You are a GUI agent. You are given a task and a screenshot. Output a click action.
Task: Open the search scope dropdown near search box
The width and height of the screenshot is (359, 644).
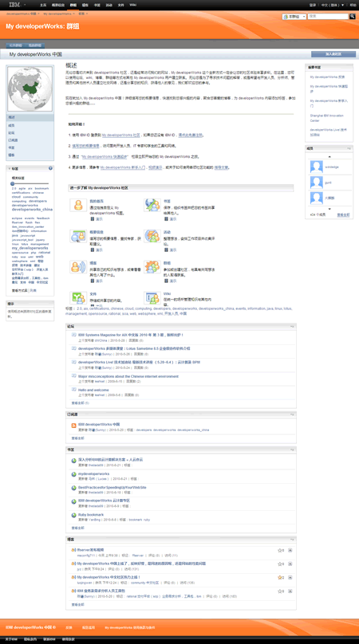(x=294, y=17)
